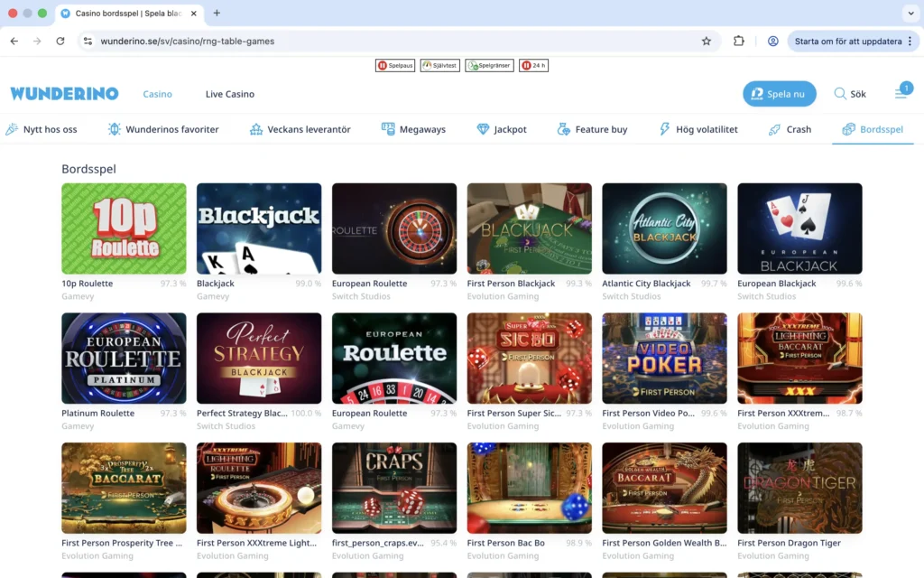Open the Blackjack game thumbnail
The image size is (924, 578).
coord(259,228)
